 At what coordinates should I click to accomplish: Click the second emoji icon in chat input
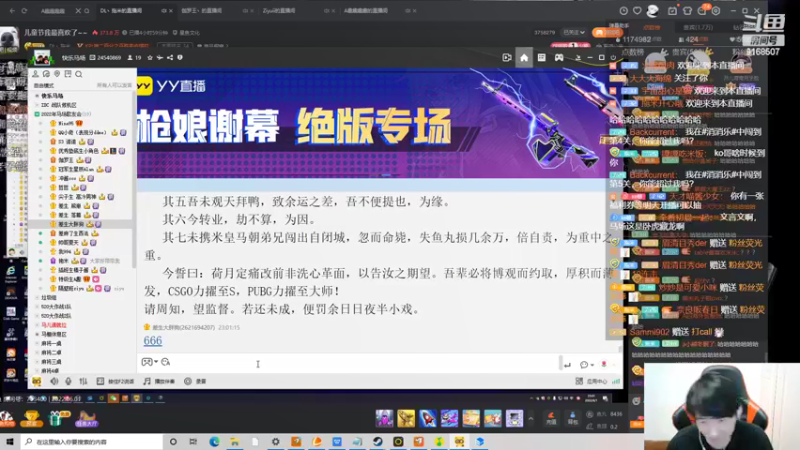coord(165,362)
